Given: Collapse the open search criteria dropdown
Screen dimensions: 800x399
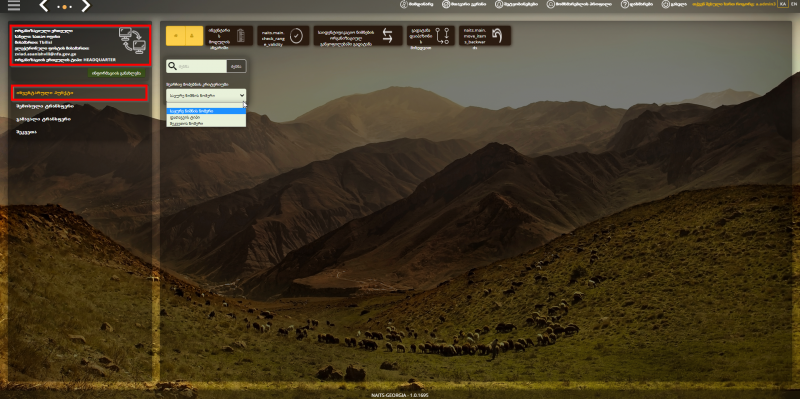Looking at the screenshot, I should pyautogui.click(x=206, y=95).
